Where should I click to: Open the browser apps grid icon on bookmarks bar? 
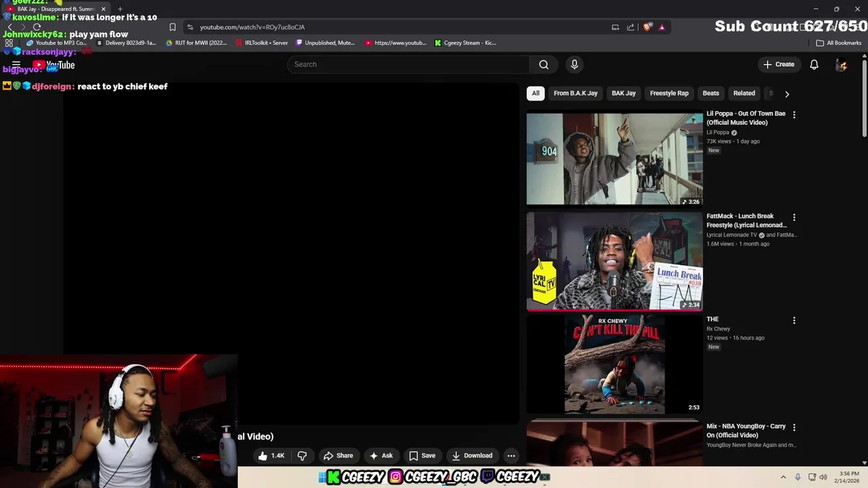pos(9,43)
